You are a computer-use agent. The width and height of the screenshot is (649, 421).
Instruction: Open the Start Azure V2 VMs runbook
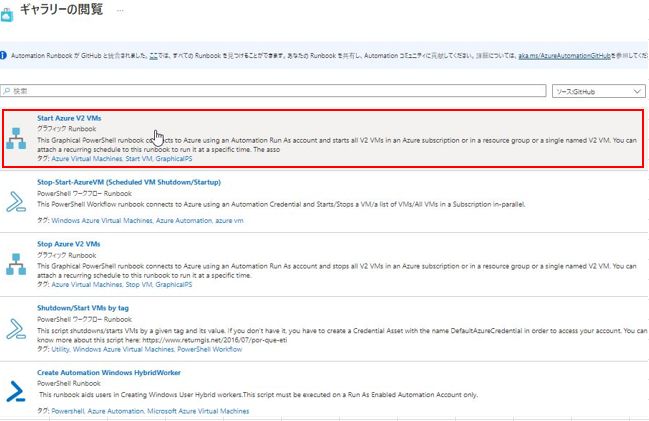point(69,118)
